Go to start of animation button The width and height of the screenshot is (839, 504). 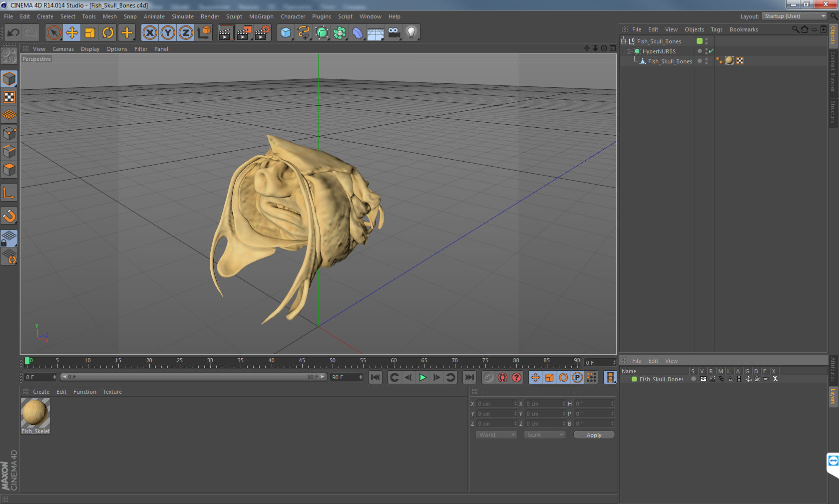tap(376, 377)
